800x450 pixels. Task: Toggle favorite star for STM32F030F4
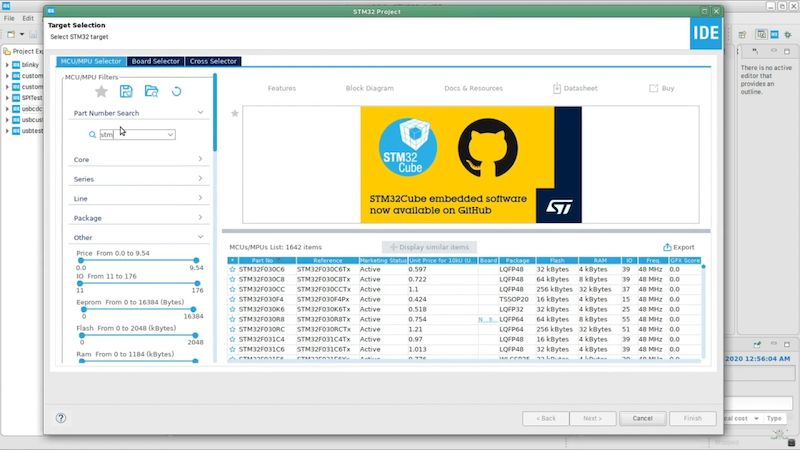(232, 299)
